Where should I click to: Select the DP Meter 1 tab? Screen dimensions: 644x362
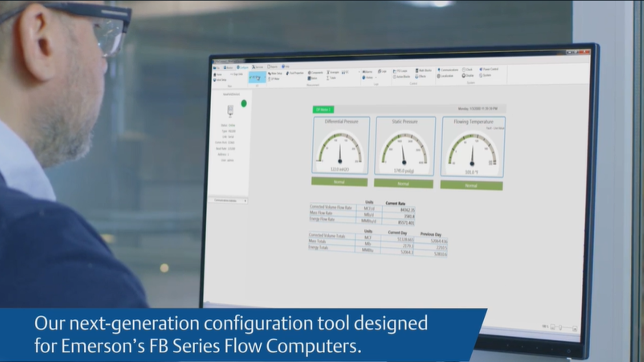323,110
